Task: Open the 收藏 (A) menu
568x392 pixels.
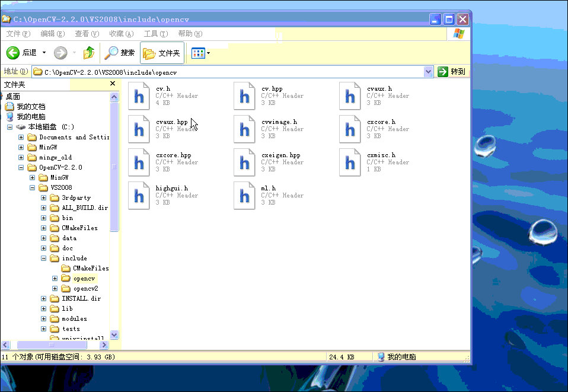Action: (x=122, y=34)
